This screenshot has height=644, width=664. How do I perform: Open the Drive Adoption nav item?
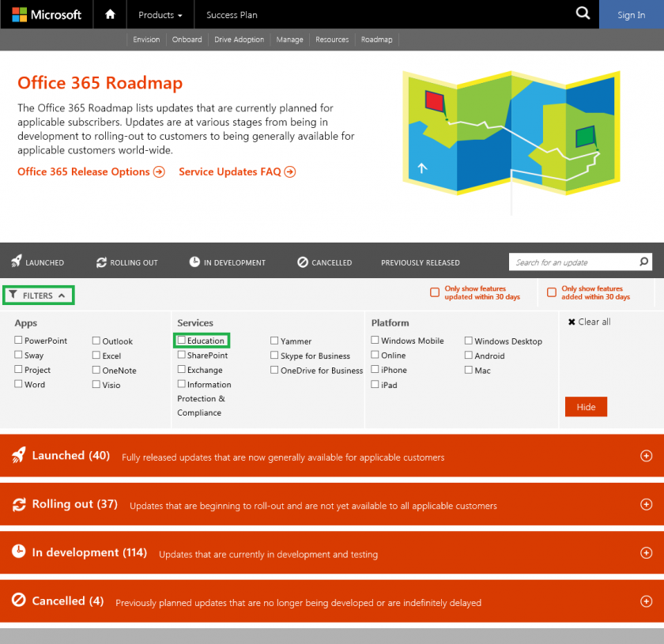click(x=240, y=40)
